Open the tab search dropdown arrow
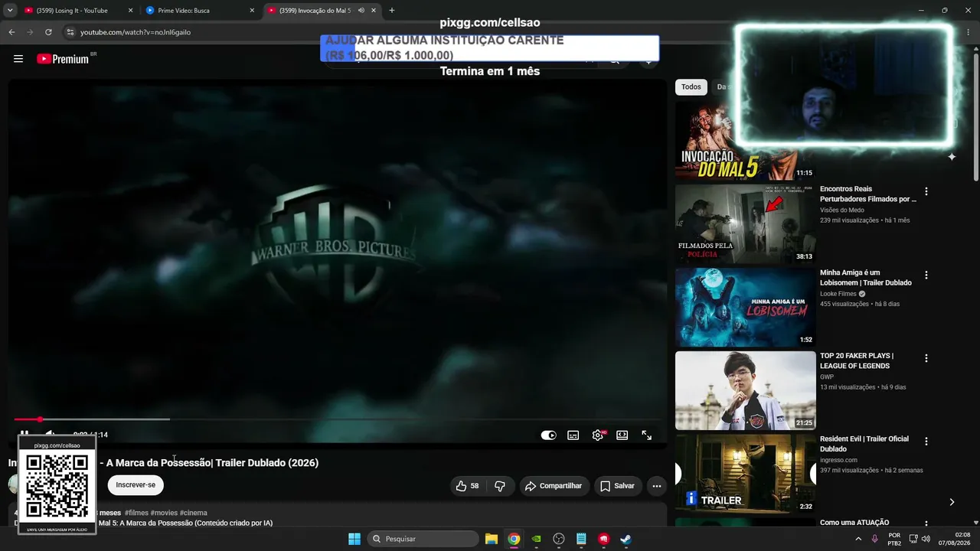 11,11
